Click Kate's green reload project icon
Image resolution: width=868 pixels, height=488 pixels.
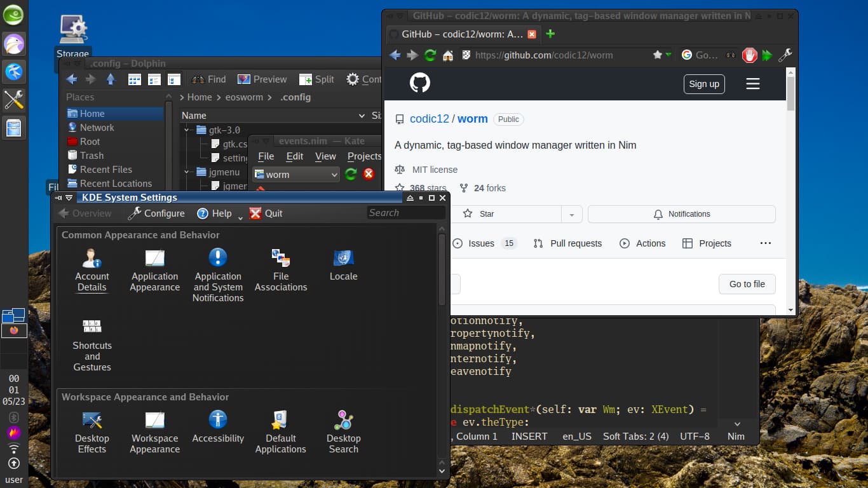pyautogui.click(x=351, y=174)
